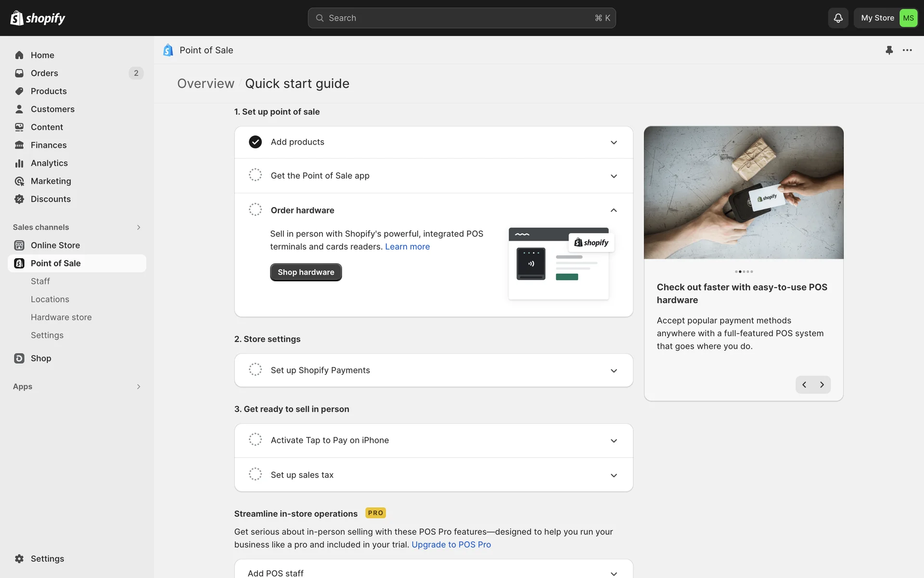Click the notifications bell icon
The image size is (924, 578).
(x=838, y=18)
